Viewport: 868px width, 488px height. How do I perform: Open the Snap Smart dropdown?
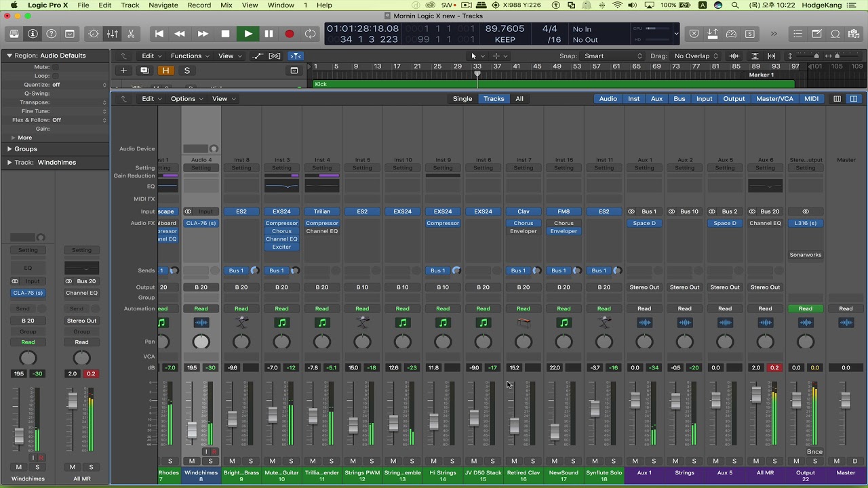[613, 56]
